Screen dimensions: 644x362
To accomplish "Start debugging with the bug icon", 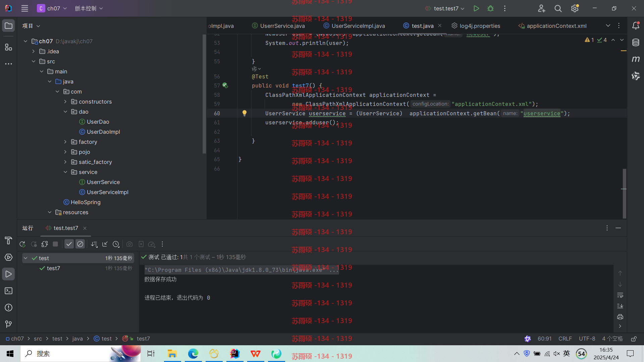I will [x=490, y=8].
